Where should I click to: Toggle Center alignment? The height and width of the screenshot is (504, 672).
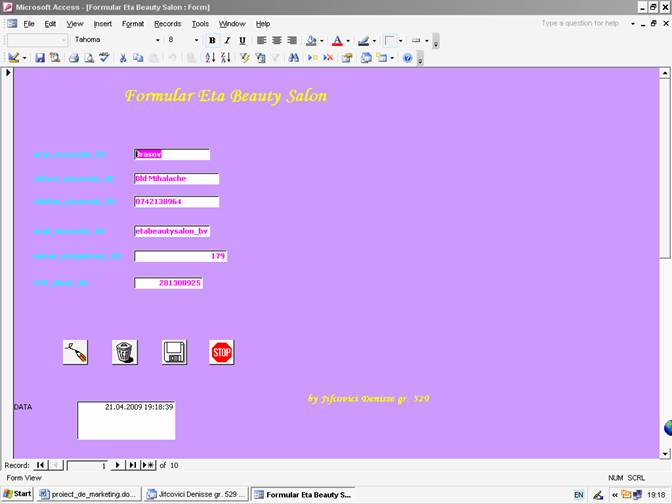click(277, 40)
